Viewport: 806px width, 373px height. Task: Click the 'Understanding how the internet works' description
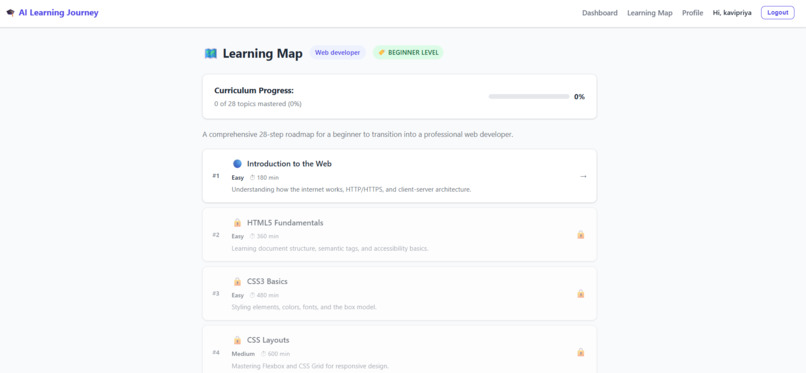tap(351, 190)
